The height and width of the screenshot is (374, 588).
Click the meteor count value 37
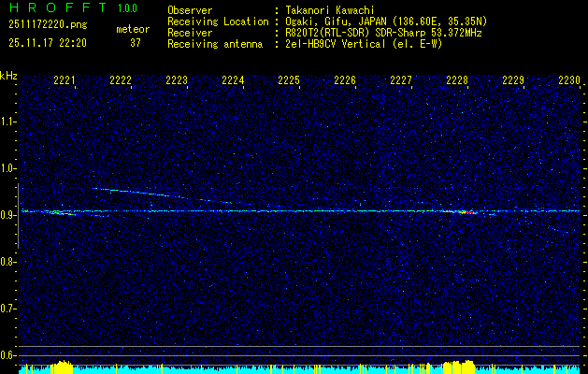136,43
